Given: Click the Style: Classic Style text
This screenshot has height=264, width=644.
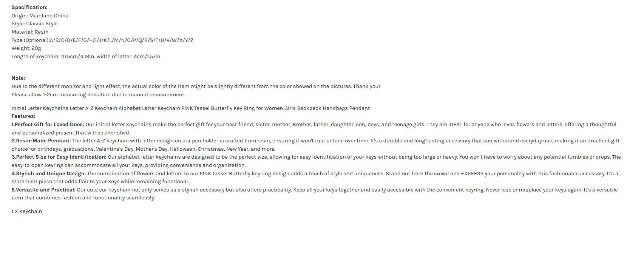Looking at the screenshot, I should click(35, 24).
